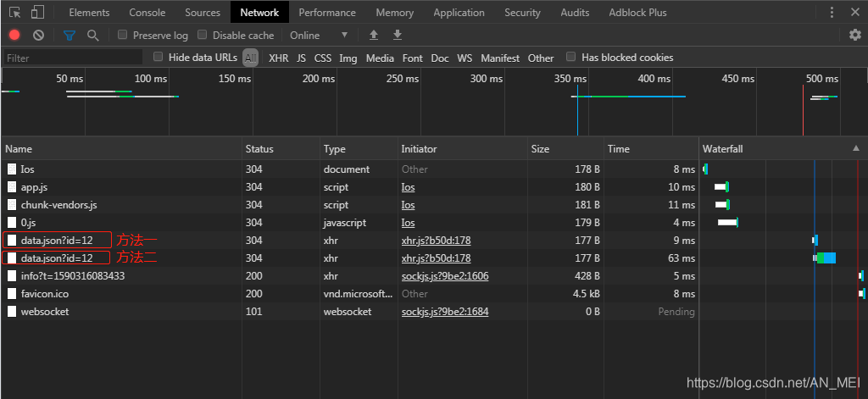
Task: Sort by the Type column header
Action: pos(359,149)
